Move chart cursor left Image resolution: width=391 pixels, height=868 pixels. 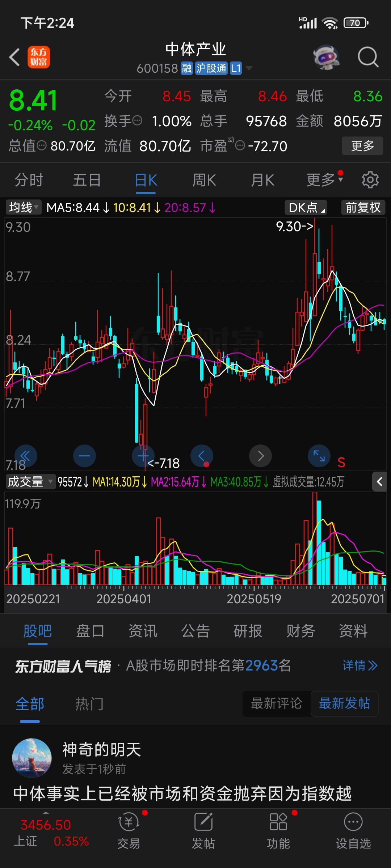coord(202,456)
